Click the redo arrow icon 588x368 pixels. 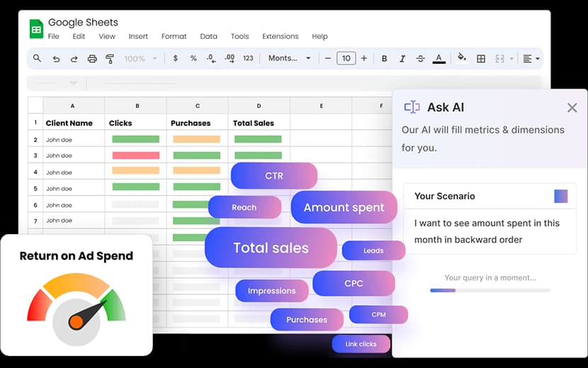(74, 59)
